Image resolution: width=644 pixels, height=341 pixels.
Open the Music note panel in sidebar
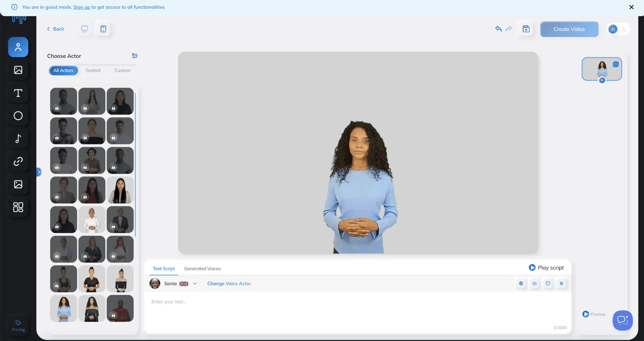point(18,139)
